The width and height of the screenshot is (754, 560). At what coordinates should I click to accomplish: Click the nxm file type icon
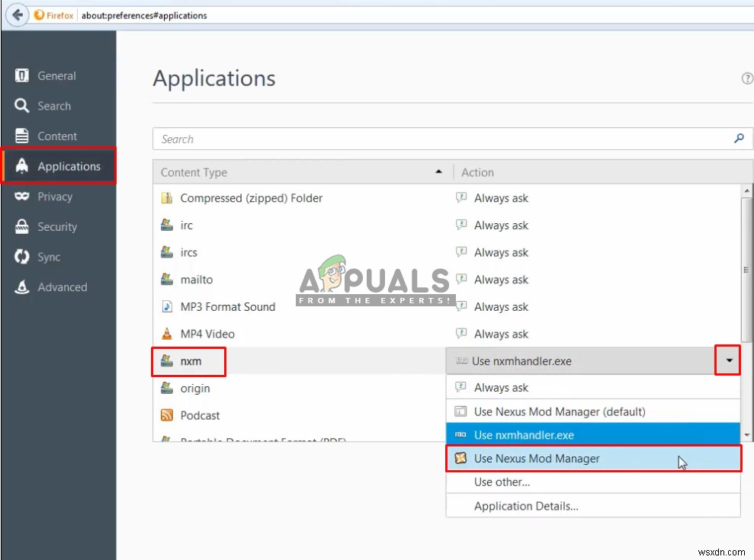click(167, 361)
